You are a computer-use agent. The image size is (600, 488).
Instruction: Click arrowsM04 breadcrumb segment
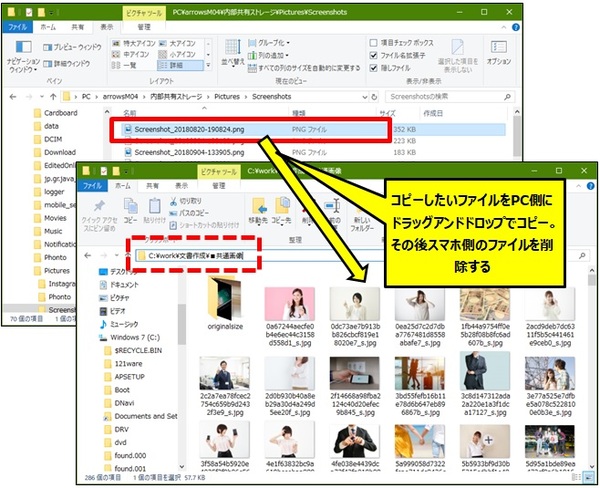120,97
